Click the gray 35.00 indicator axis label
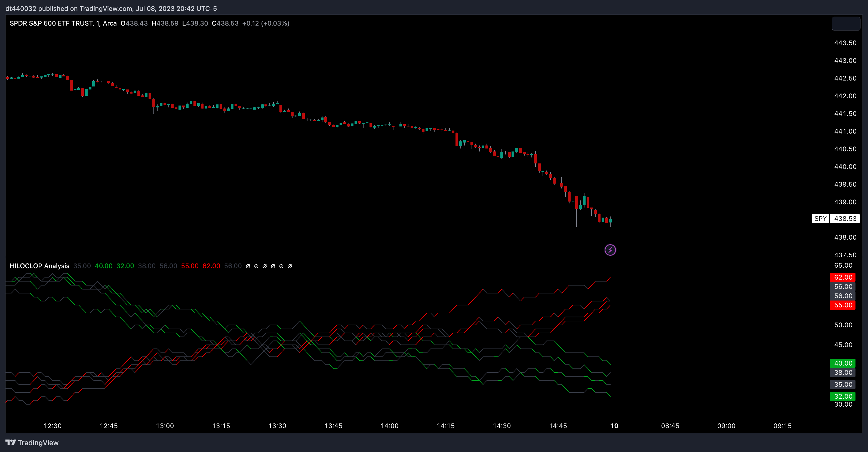 [x=843, y=384]
